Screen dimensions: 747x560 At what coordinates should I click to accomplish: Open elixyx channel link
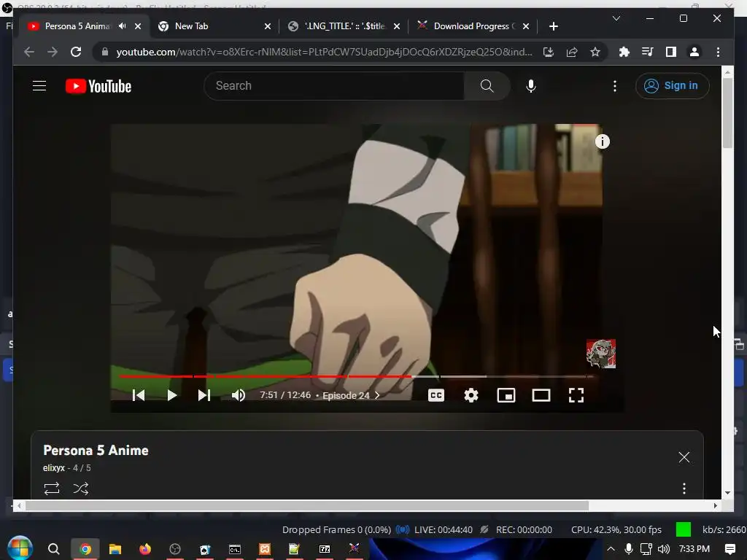click(x=54, y=468)
